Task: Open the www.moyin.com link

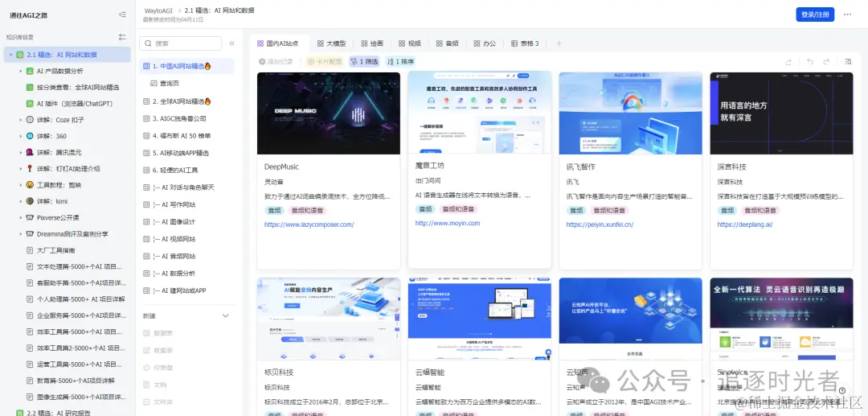Action: [448, 223]
